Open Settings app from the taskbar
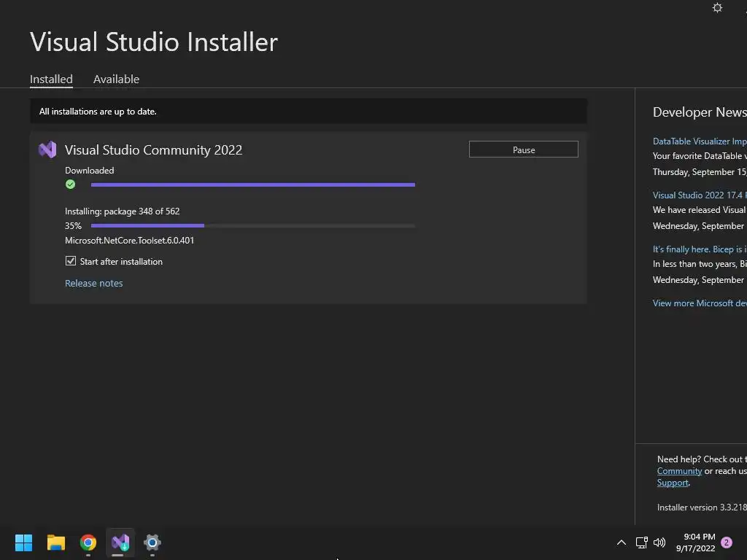747x560 pixels. click(x=152, y=542)
